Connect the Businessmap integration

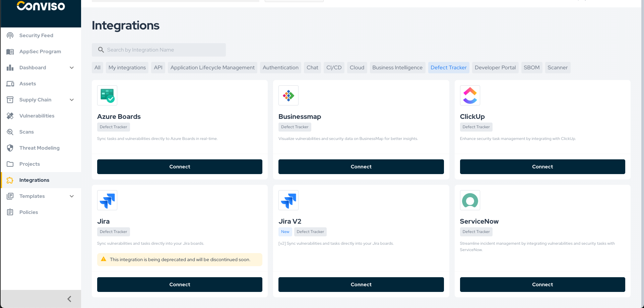pos(361,166)
